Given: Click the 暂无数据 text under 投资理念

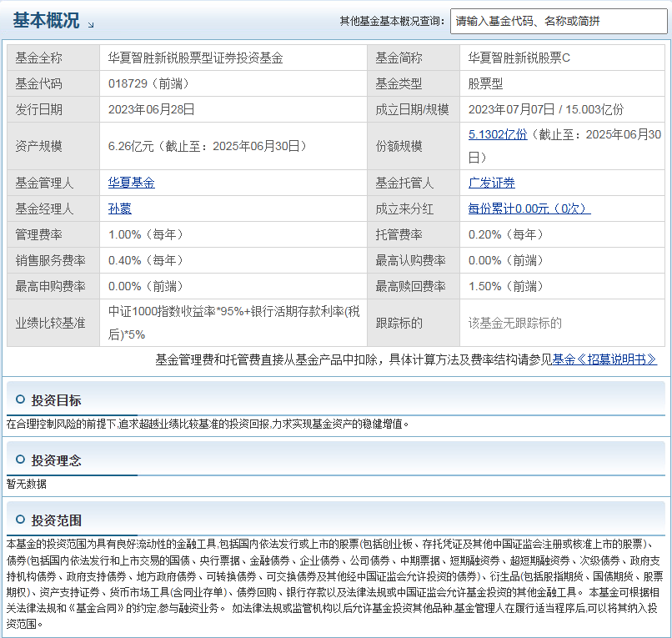Looking at the screenshot, I should (27, 484).
